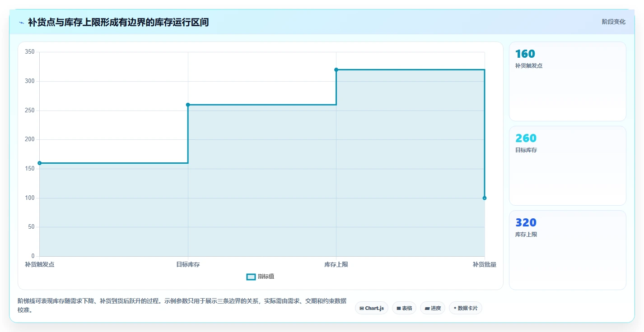Click the data point at 库存上限 (320)

tap(336, 69)
